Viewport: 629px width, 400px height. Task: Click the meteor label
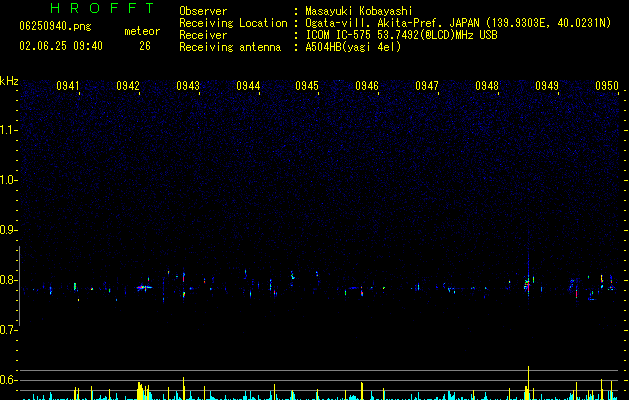(x=142, y=31)
